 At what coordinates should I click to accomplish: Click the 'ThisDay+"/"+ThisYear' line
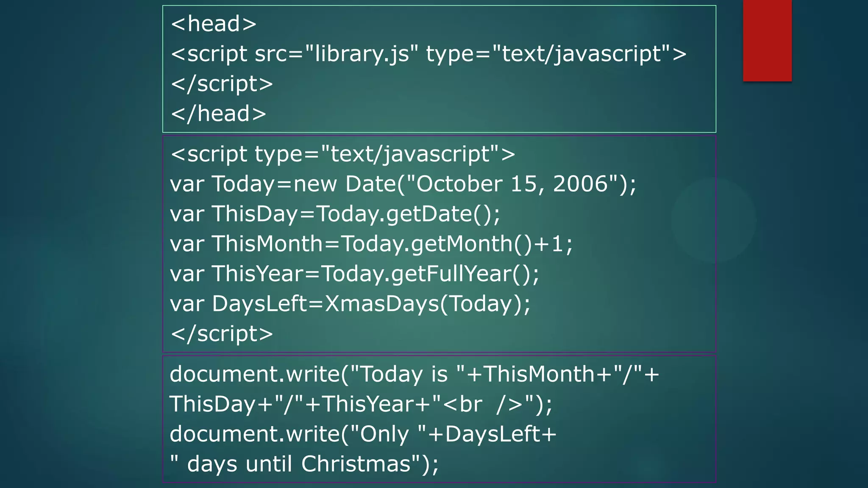tap(361, 404)
